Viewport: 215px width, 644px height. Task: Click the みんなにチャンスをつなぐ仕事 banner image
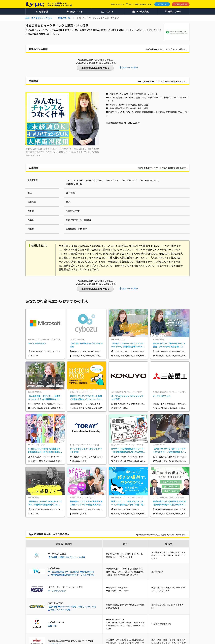point(62,119)
